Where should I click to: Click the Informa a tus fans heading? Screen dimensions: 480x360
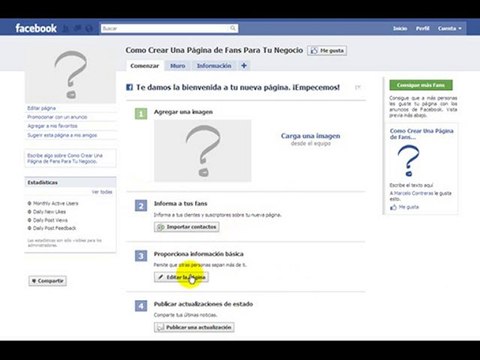click(180, 204)
